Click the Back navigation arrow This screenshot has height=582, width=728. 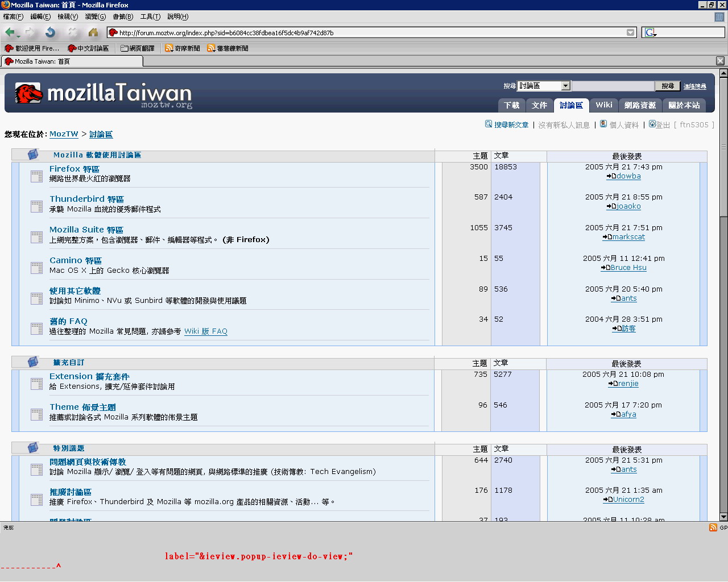tap(10, 32)
